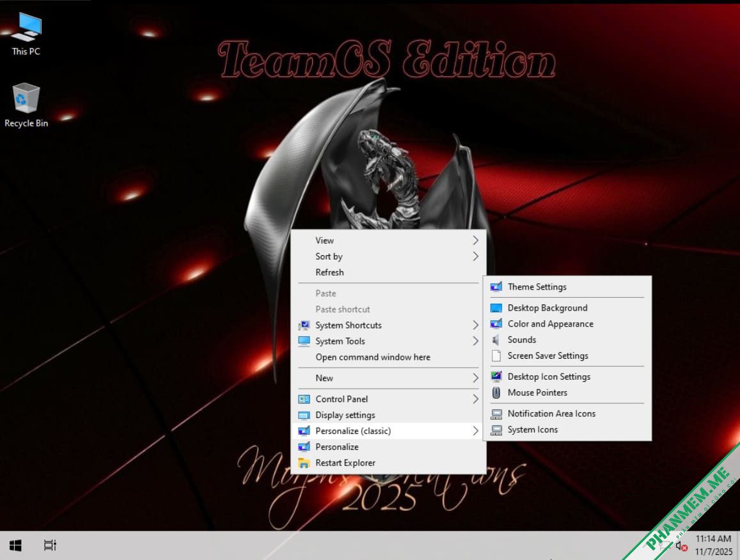Click the System Tools monitor icon
Viewport: 740px width, 560px height.
point(304,341)
